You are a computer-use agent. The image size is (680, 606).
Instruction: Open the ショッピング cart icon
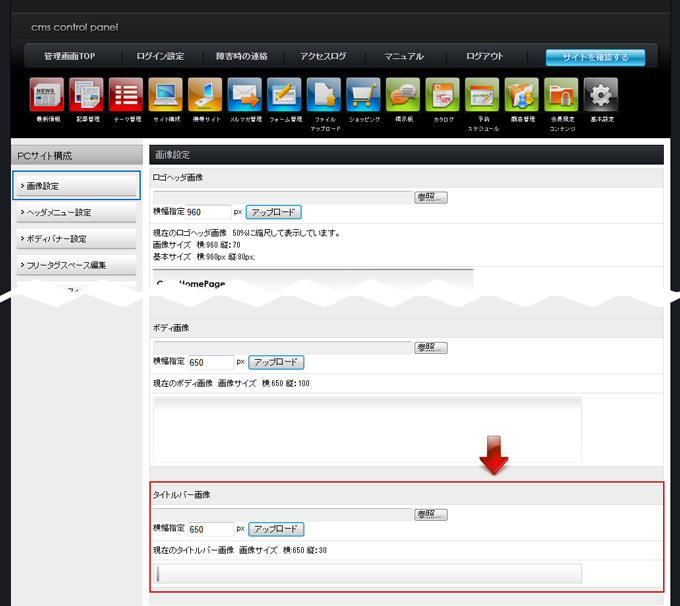pyautogui.click(x=364, y=95)
